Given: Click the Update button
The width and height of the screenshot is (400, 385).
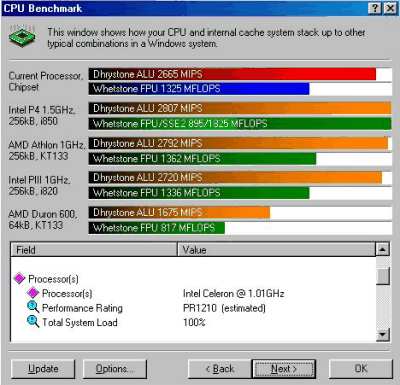Looking at the screenshot, I should (x=43, y=369).
